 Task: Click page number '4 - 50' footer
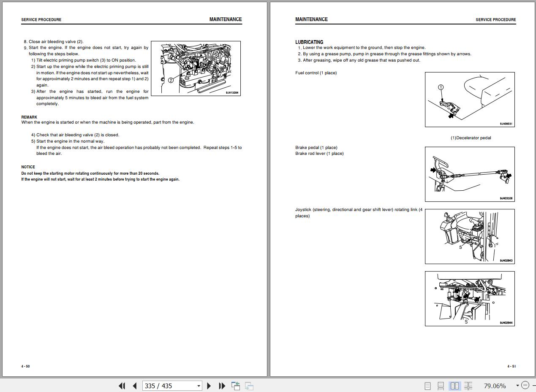point(26,366)
